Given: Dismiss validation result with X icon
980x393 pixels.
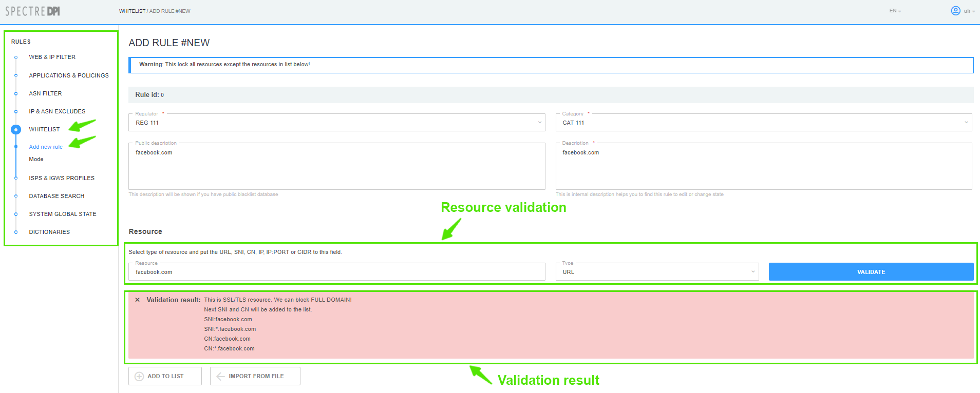Looking at the screenshot, I should pos(137,300).
